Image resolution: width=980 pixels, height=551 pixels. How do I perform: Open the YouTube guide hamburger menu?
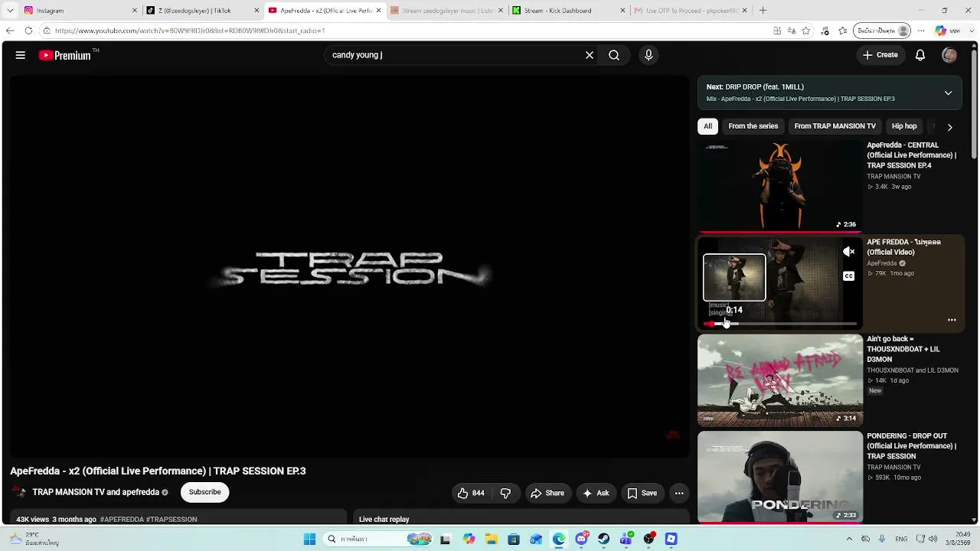(21, 55)
